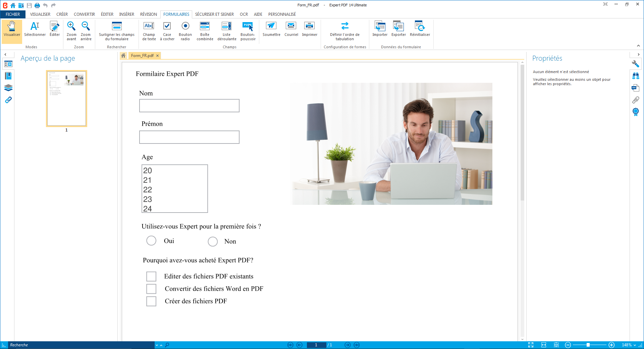This screenshot has width=644, height=349.
Task: Switch to the OCR tab
Action: coord(244,14)
